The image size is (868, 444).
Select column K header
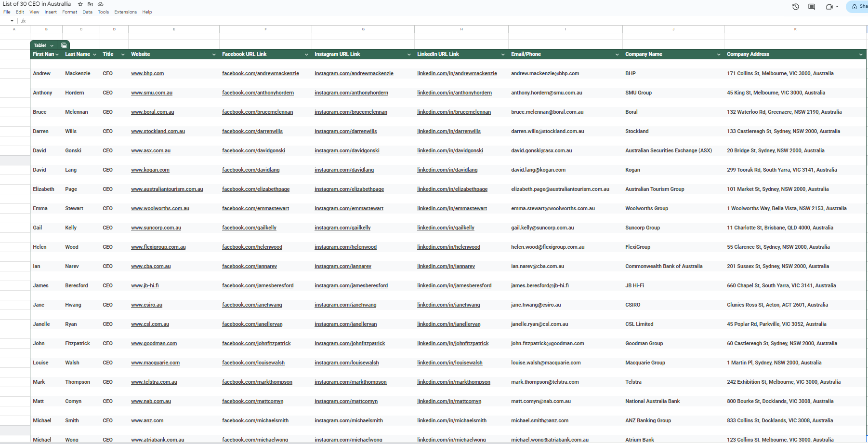pos(795,29)
